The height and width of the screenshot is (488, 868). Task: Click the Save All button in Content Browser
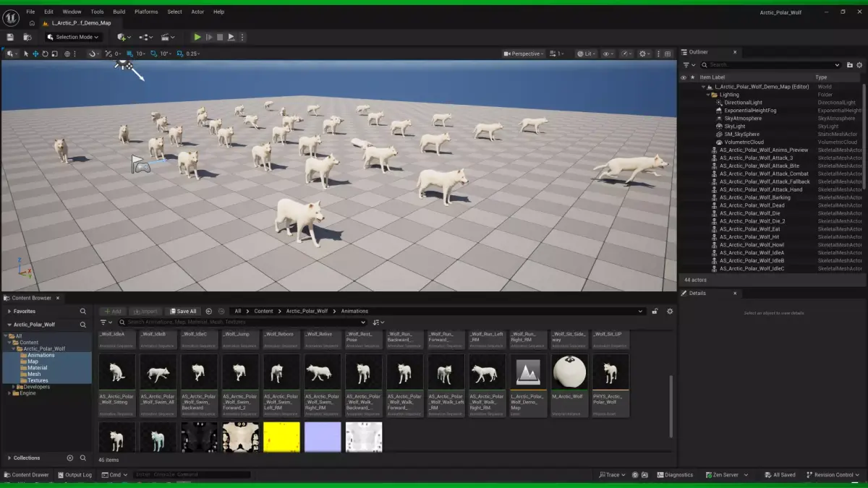click(183, 311)
